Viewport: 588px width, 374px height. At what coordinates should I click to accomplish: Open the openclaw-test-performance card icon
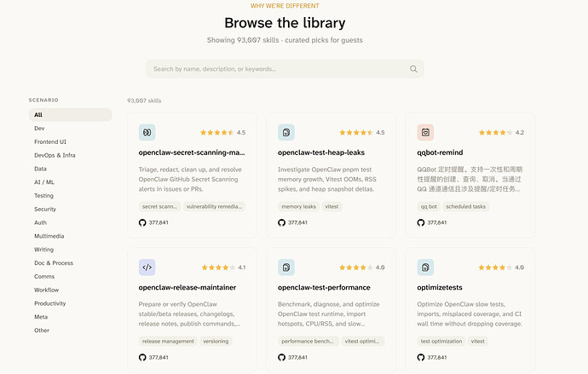286,268
